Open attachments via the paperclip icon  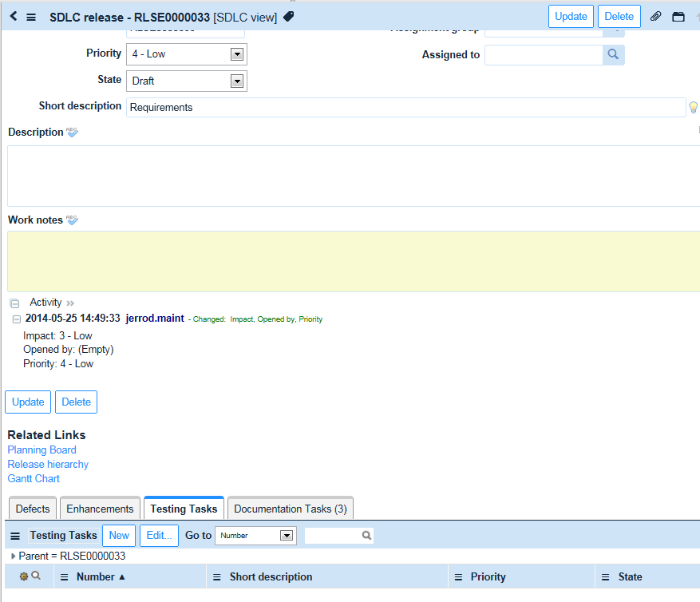pyautogui.click(x=657, y=16)
